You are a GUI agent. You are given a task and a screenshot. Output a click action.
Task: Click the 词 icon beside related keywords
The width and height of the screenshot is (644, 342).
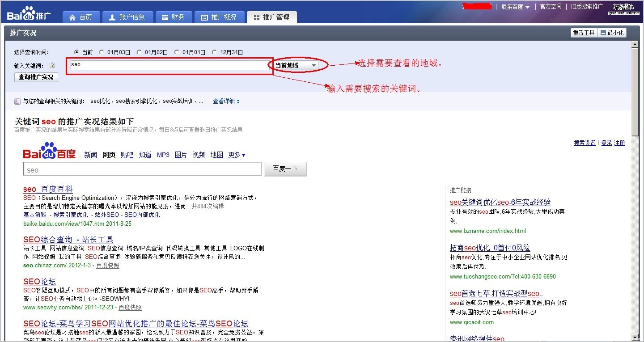pos(17,101)
